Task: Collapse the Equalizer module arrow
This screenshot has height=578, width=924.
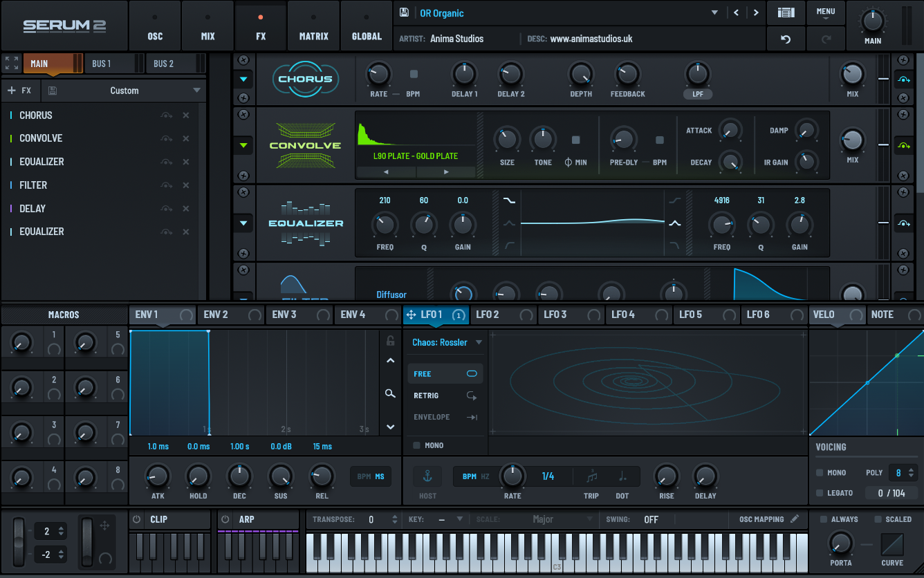Action: point(243,223)
